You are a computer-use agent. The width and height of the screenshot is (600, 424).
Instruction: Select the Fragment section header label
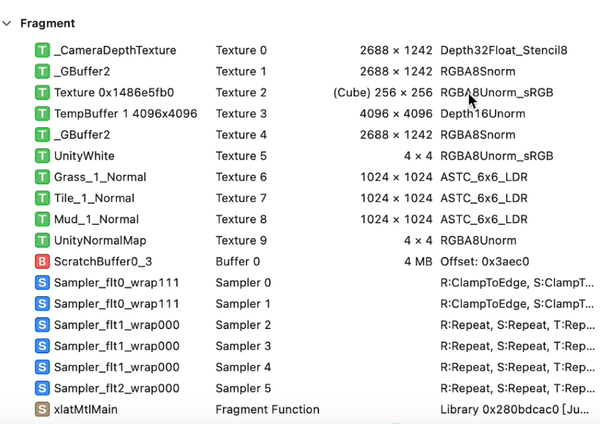pyautogui.click(x=47, y=23)
